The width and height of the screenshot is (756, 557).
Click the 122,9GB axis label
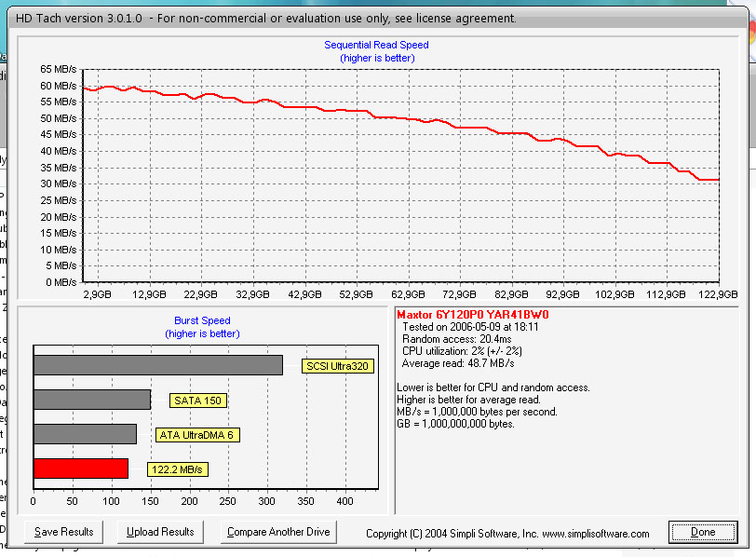tap(718, 294)
